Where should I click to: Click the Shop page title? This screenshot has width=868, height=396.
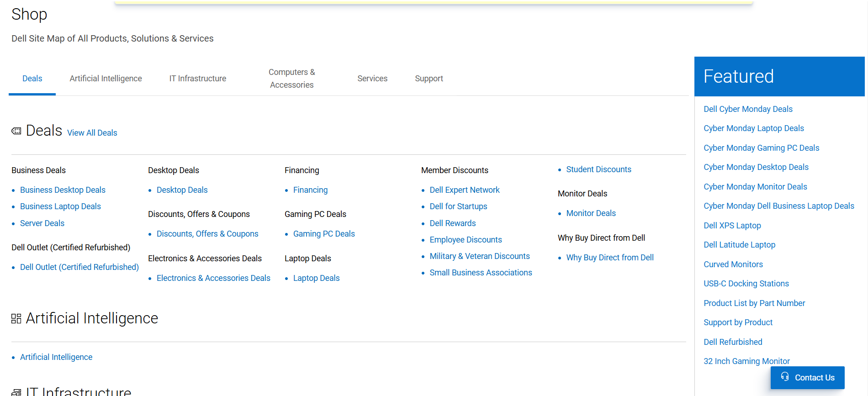click(29, 14)
